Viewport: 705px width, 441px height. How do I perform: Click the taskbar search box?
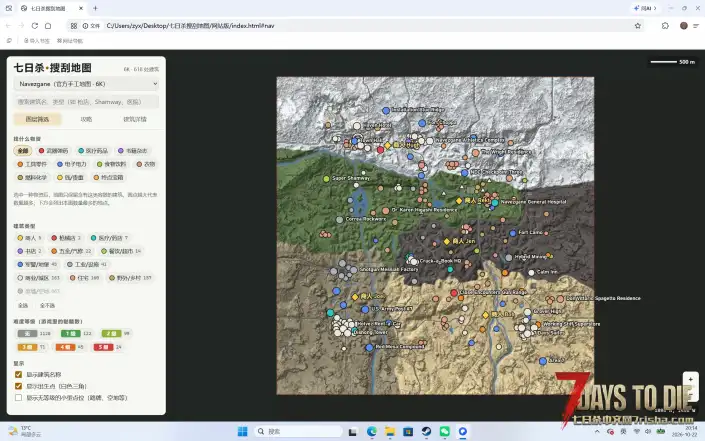299,432
